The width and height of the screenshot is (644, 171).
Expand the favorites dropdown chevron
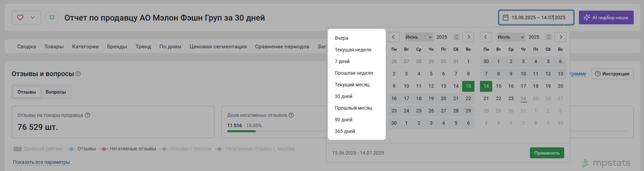coord(33,17)
